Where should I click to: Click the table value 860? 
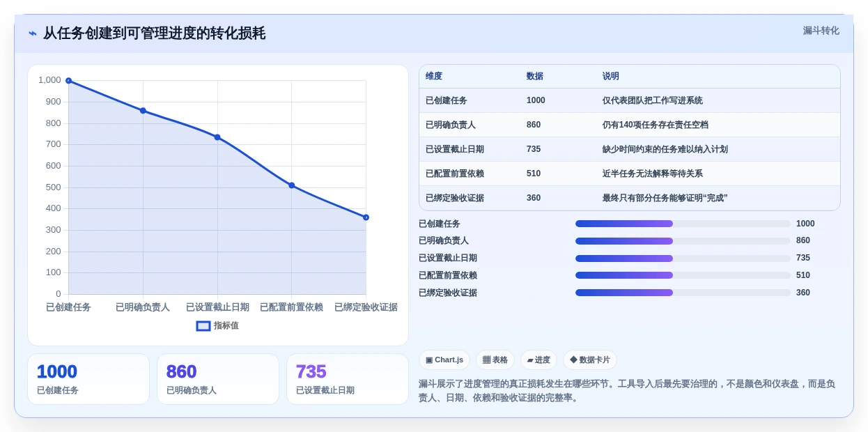(x=534, y=125)
